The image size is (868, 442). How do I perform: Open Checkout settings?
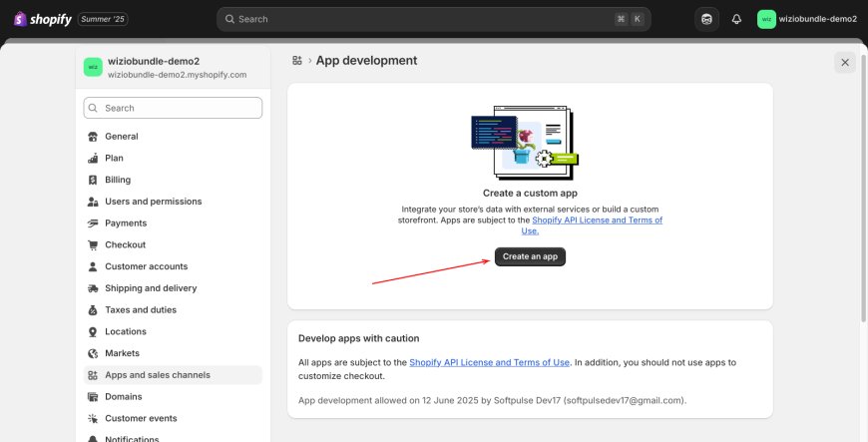click(x=173, y=244)
